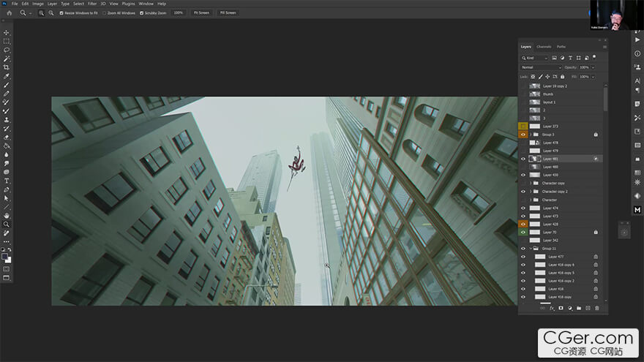This screenshot has height=362, width=644.
Task: Toggle Resize Windows to Fit checkbox
Action: coord(61,13)
